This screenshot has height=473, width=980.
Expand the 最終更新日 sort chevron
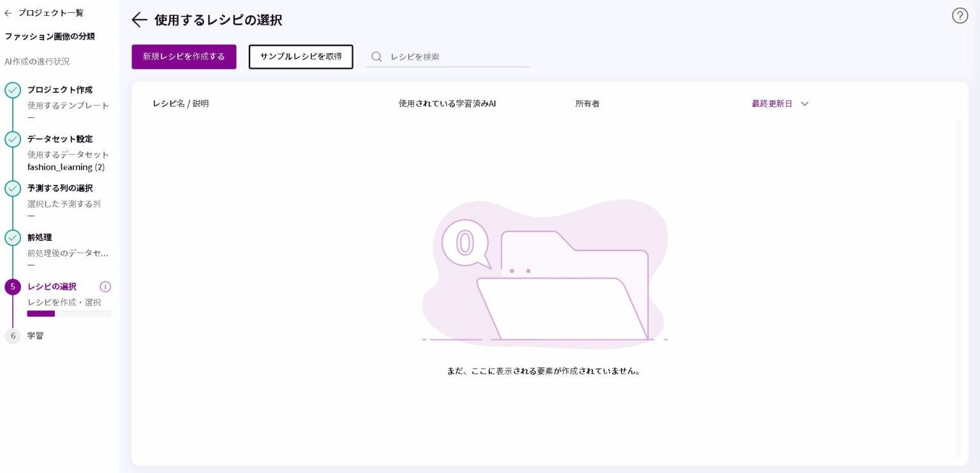[805, 104]
